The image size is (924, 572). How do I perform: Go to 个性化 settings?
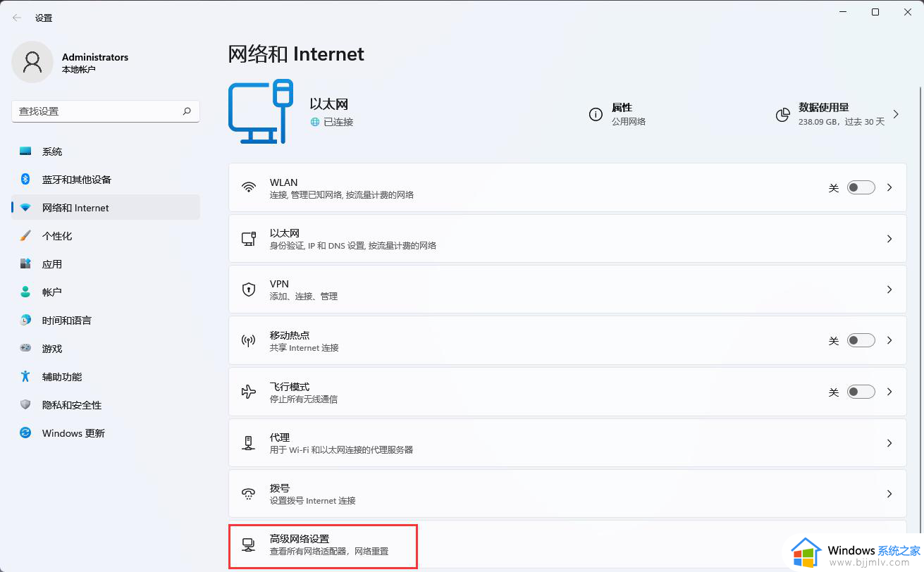pos(106,236)
